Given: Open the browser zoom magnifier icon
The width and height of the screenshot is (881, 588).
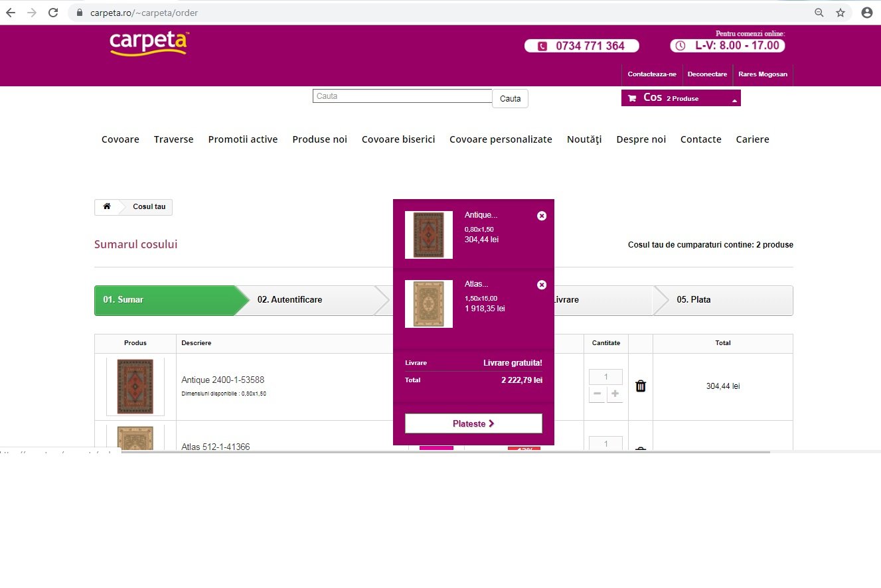Looking at the screenshot, I should click(819, 13).
